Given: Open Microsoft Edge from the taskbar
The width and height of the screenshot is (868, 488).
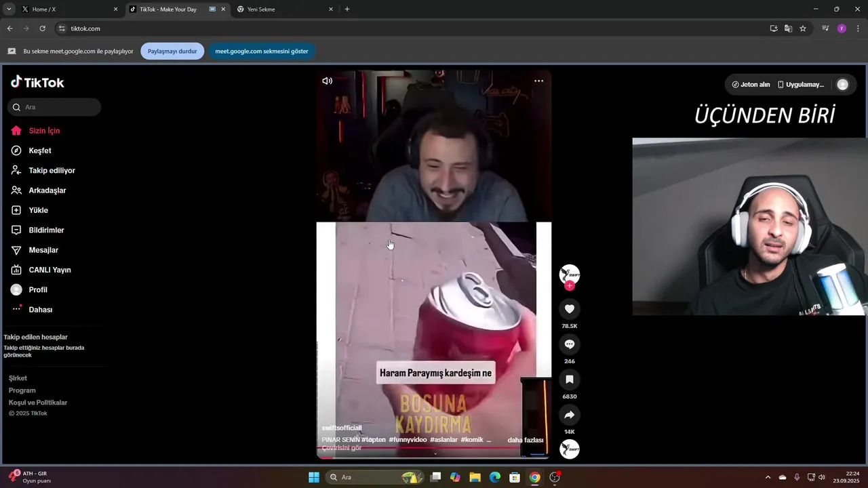Looking at the screenshot, I should tap(495, 477).
